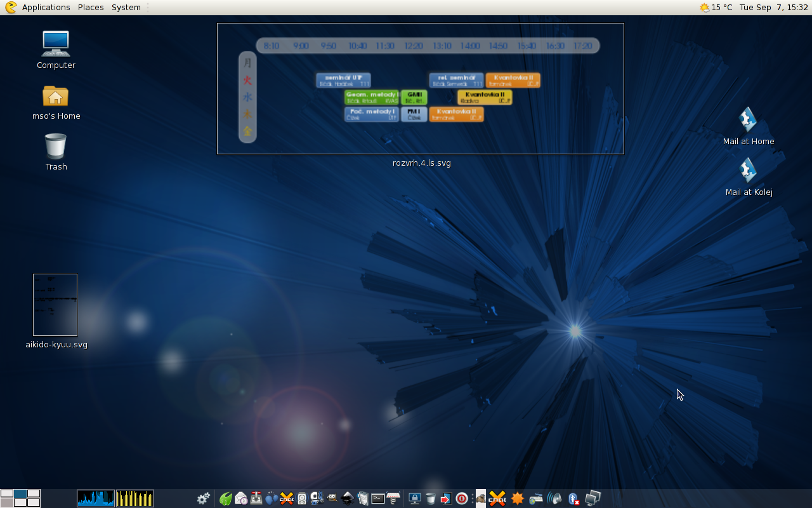The image size is (812, 508).
Task: Click the log out red arrow icon
Action: point(446,498)
